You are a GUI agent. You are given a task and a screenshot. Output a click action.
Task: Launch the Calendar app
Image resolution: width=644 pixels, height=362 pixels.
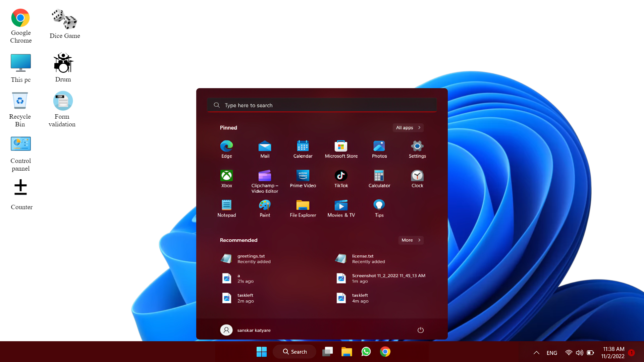point(303,149)
